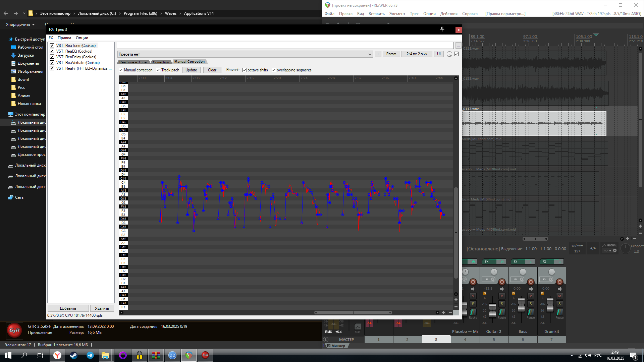Switch to Correction tab in ReaTune
This screenshot has height=362, width=644.
[x=161, y=62]
